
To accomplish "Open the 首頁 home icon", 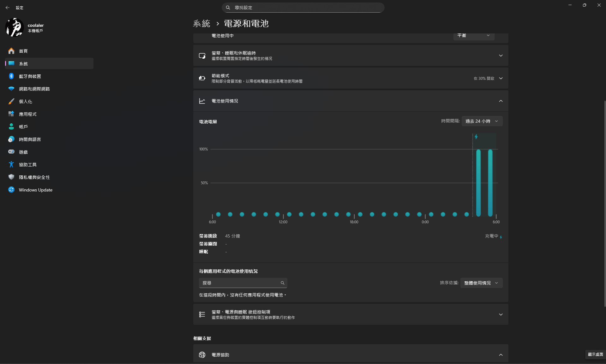I will click(11, 51).
